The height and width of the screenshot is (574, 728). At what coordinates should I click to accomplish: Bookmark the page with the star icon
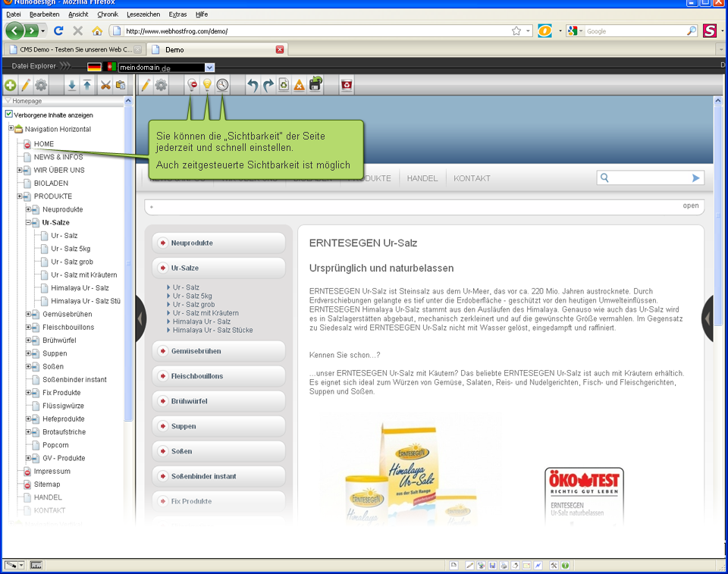[x=516, y=31]
